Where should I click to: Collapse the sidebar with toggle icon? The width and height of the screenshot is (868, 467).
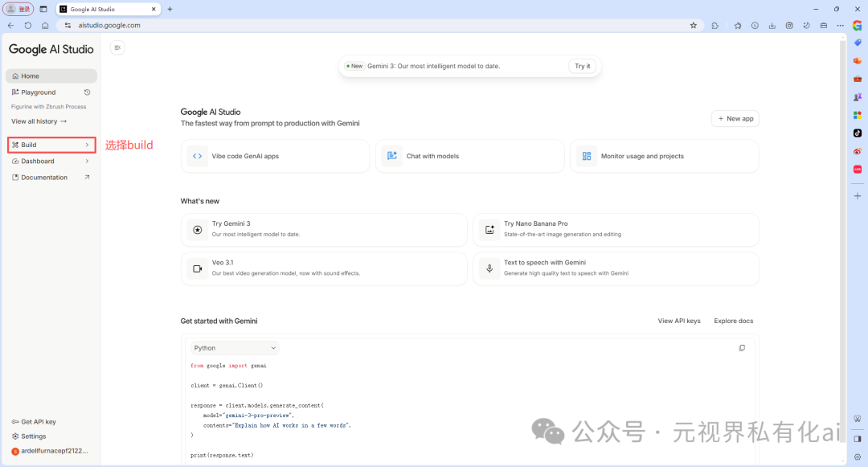pos(117,47)
